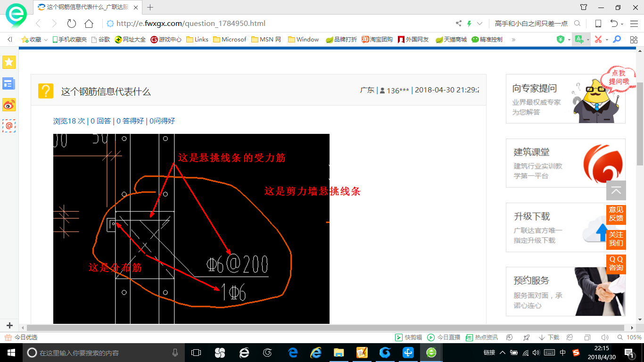Open the 谷歌 bookmark
This screenshot has height=362, width=644.
[x=100, y=40]
